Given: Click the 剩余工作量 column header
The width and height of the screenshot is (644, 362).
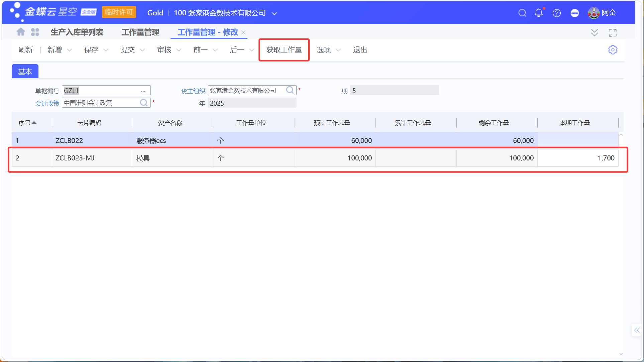Looking at the screenshot, I should point(494,123).
